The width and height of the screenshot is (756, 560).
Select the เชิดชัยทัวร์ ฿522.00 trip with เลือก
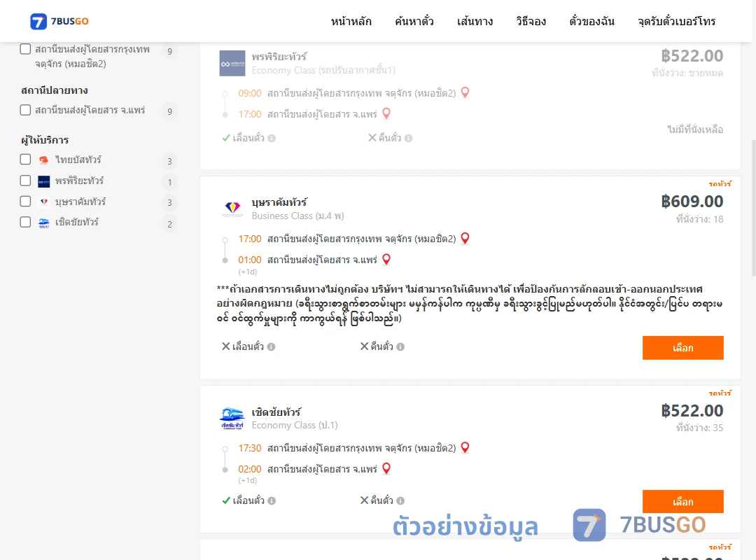point(682,502)
